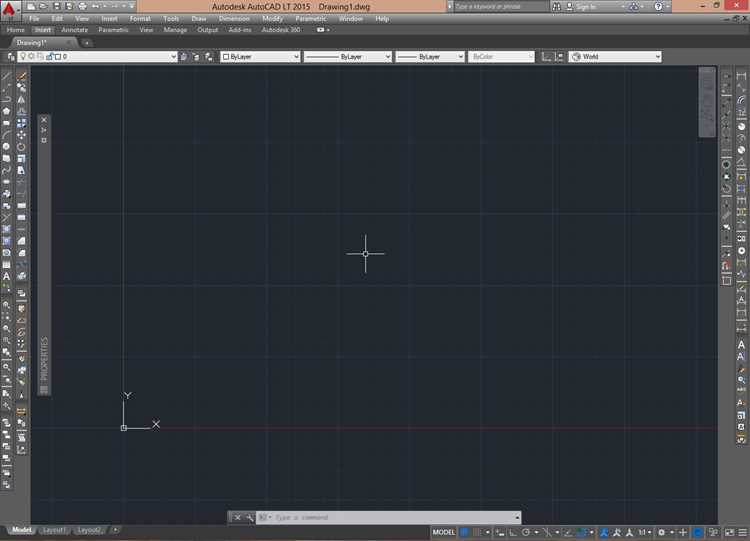Click the keyword search field in title bar
Viewport: 750px width, 541px height.
501,7
